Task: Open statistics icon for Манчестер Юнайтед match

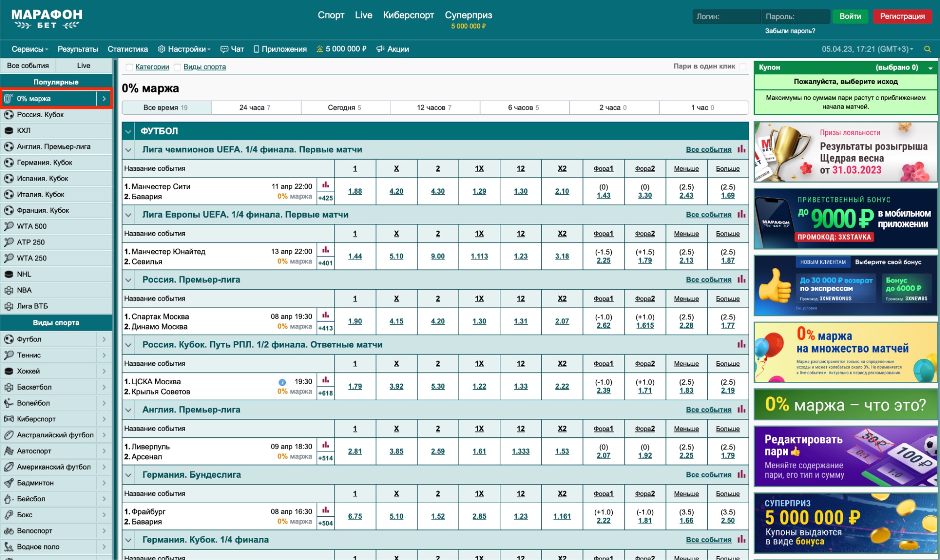Action: tap(325, 250)
